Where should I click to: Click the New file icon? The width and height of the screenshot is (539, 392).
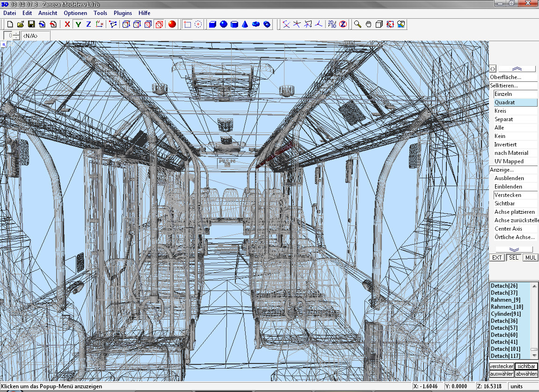pyautogui.click(x=10, y=24)
